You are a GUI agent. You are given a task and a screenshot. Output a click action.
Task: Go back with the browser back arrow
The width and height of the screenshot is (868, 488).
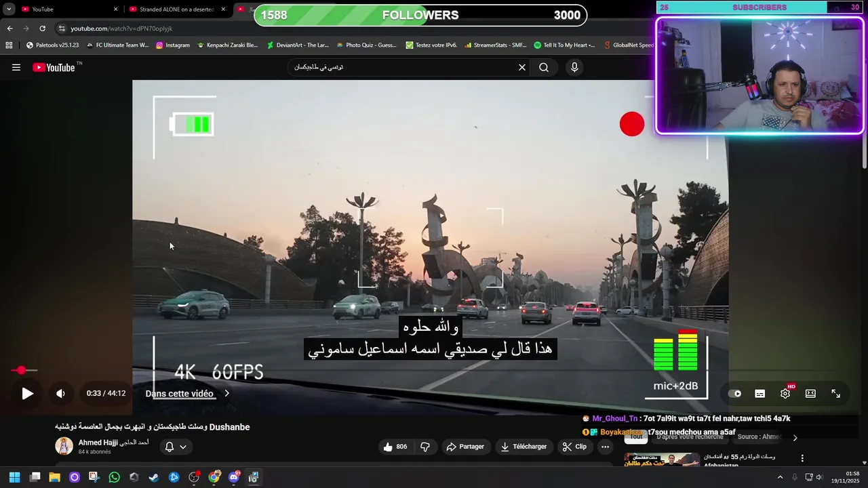9,28
